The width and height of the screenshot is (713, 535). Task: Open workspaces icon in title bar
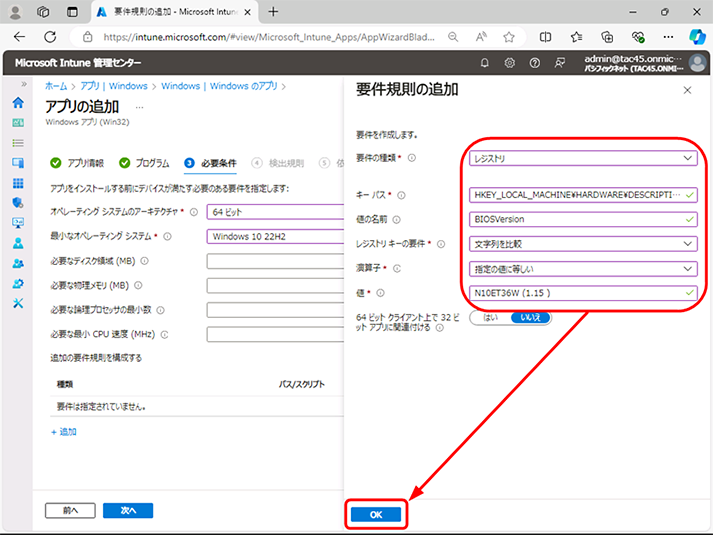[43, 12]
